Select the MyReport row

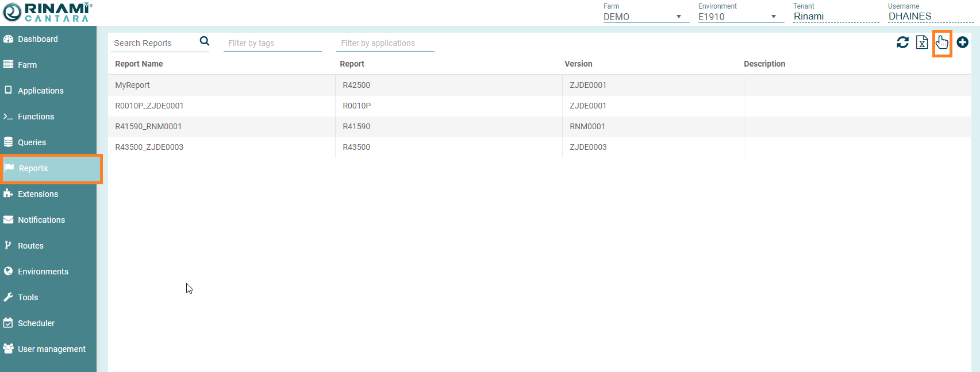133,85
